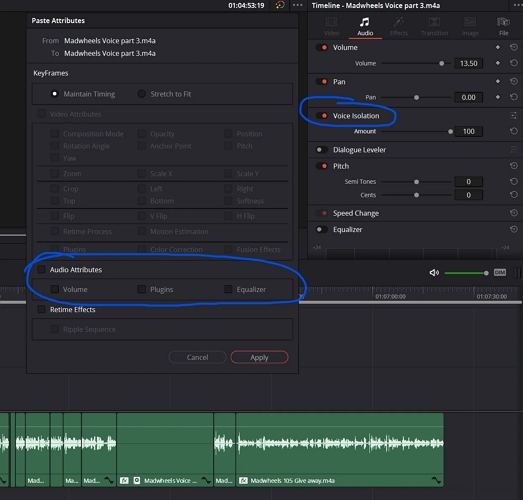Image resolution: width=523 pixels, height=500 pixels.
Task: Click the Volume value field showing 13.50
Action: coord(468,63)
